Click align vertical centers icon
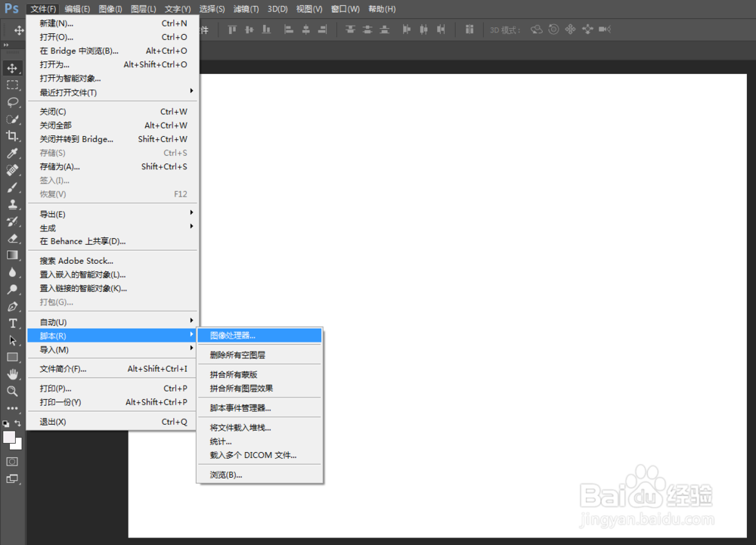Screen dimensions: 756x545 249,30
